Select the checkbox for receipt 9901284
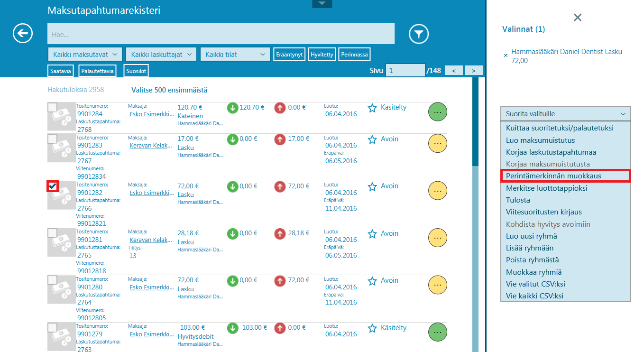 53,107
